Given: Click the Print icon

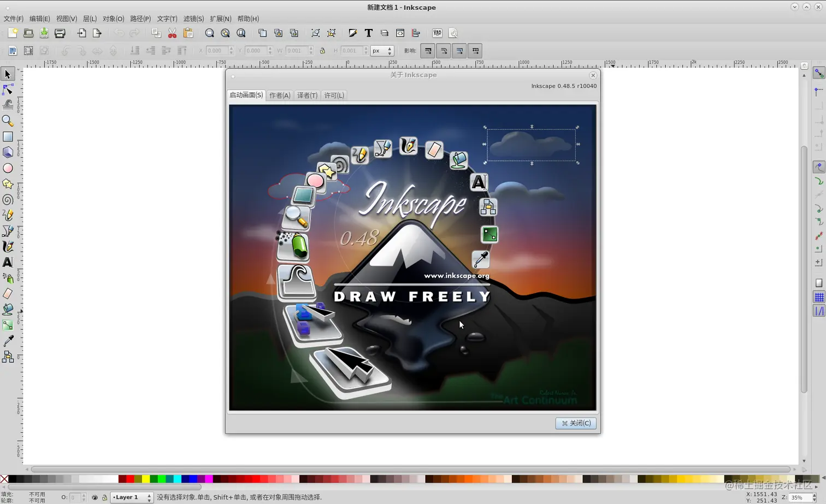Looking at the screenshot, I should (x=60, y=33).
